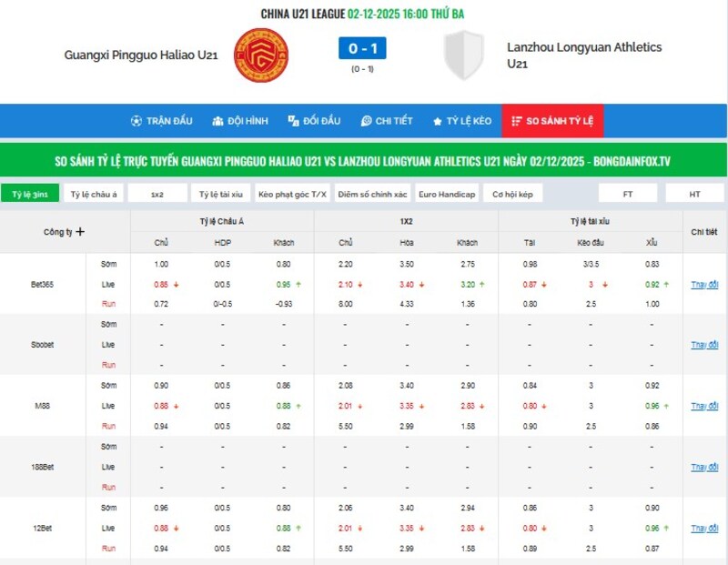Image resolution: width=728 pixels, height=565 pixels.
Task: Click the Lanzhou Longyuan Athletics shield logo
Action: 463,55
